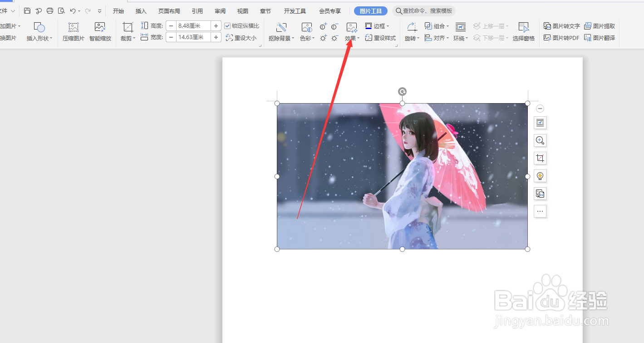Screen dimensions: 644x343
Task: Click the lightbulb icon beside image
Action: 540,176
